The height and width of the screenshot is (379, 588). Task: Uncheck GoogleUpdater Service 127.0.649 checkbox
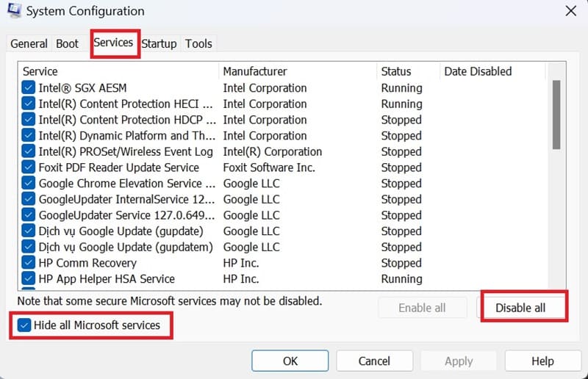tap(29, 215)
